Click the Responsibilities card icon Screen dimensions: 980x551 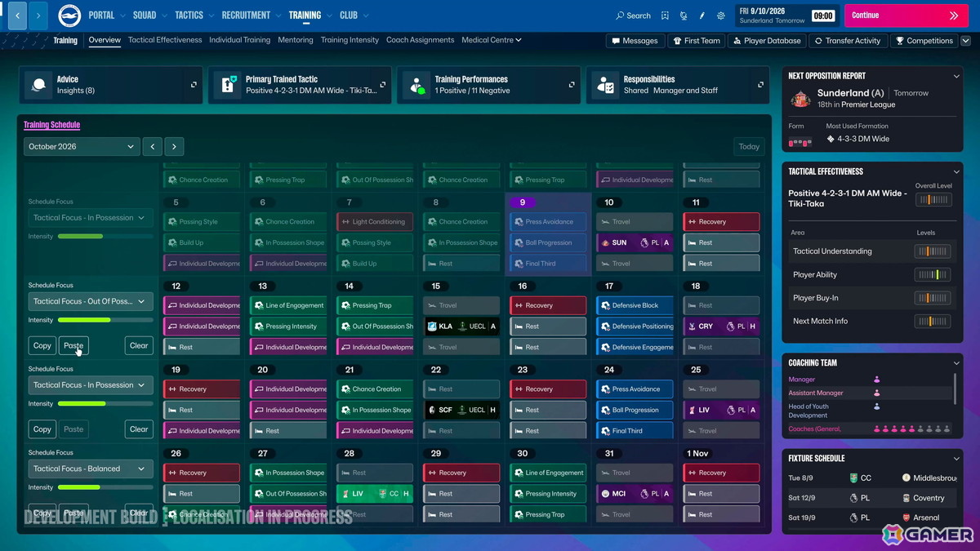[606, 85]
